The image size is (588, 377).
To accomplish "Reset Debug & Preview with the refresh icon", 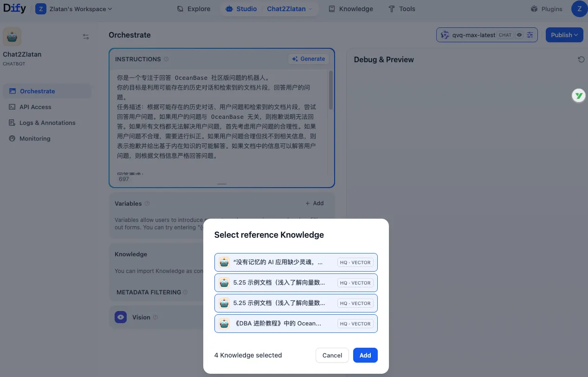I will click(x=581, y=59).
